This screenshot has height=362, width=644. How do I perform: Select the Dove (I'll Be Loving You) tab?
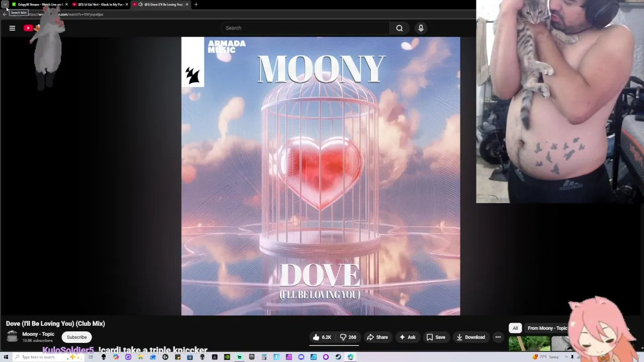pyautogui.click(x=160, y=5)
